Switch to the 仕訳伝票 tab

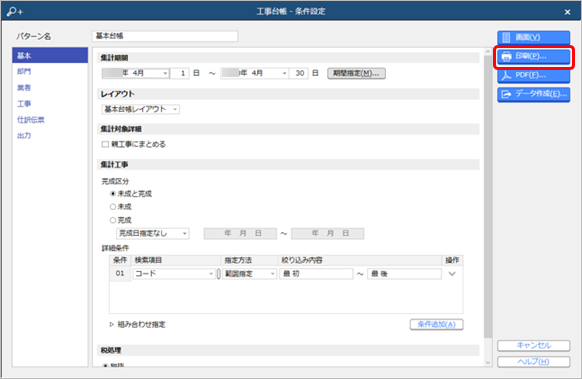(31, 120)
